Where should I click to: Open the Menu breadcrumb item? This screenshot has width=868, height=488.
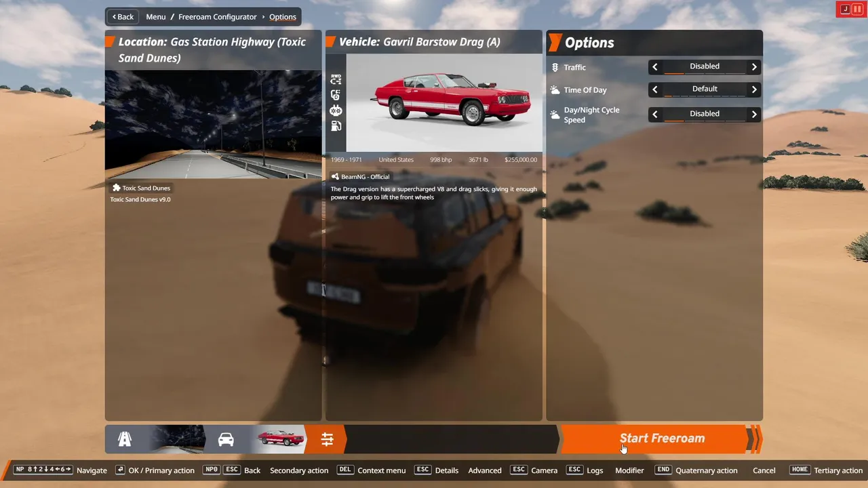pyautogui.click(x=156, y=17)
